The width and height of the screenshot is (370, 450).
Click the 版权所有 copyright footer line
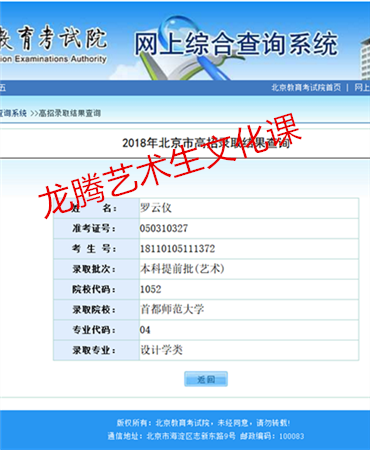point(203,423)
